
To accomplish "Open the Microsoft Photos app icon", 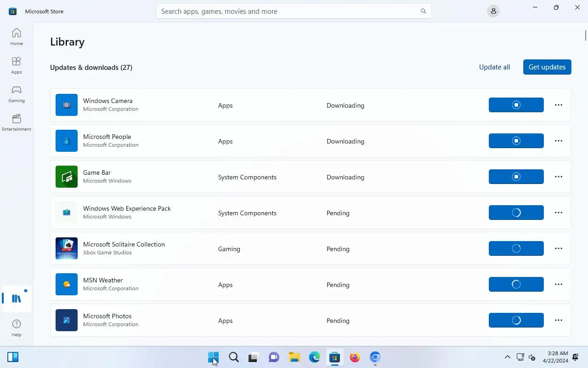I will tap(67, 320).
